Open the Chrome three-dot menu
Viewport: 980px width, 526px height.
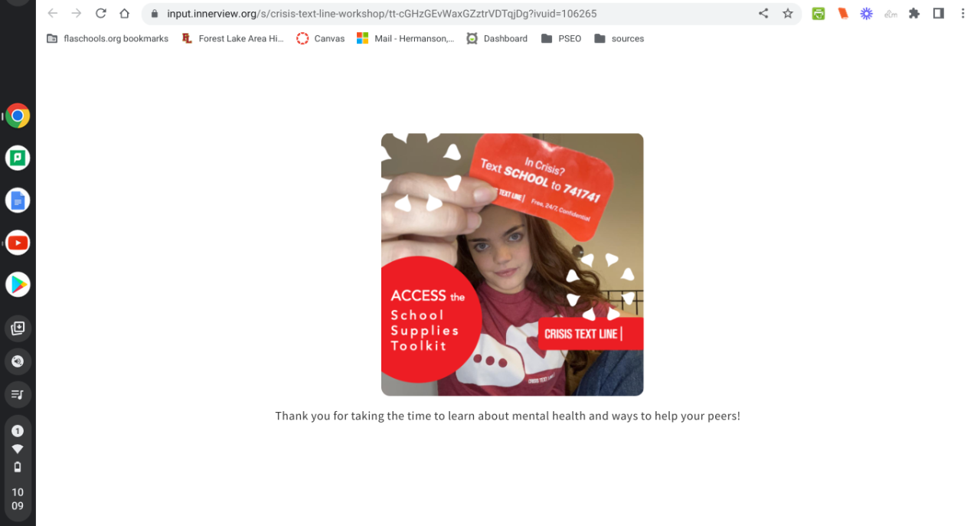(963, 14)
